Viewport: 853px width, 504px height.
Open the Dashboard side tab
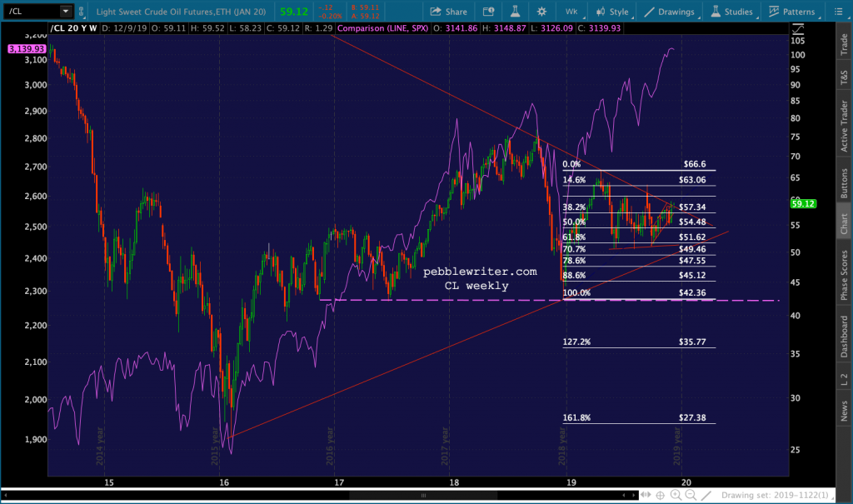tap(844, 337)
